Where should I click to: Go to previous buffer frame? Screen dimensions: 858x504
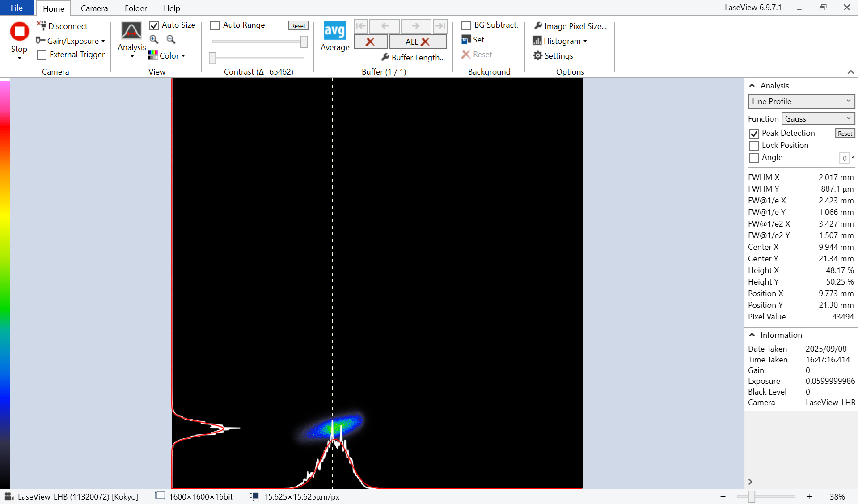(x=385, y=26)
